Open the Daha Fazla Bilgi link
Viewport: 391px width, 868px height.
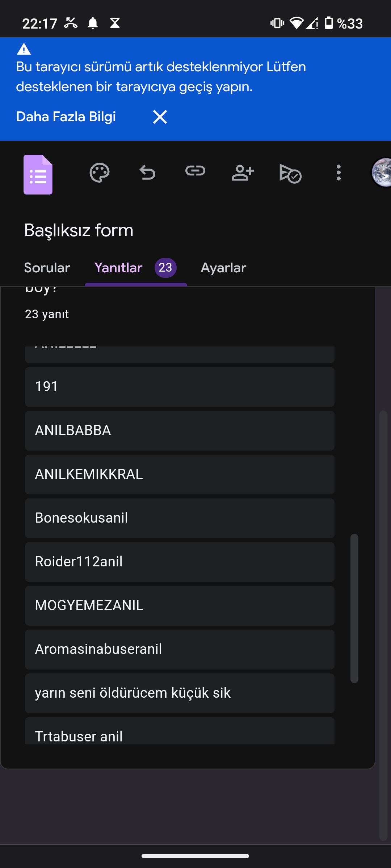[66, 117]
